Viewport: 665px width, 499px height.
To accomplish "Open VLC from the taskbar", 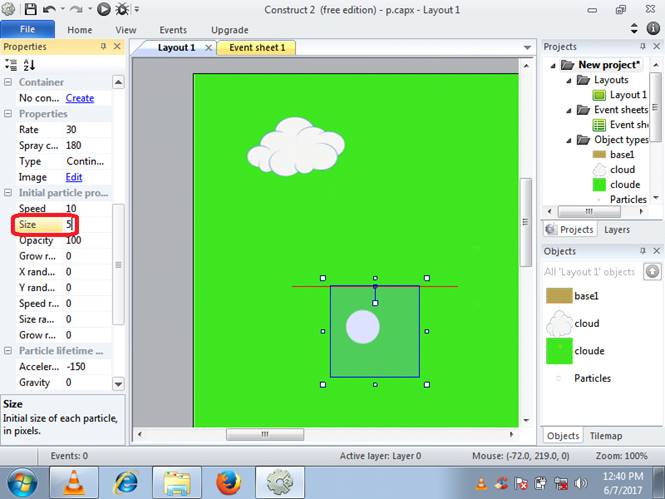I will click(74, 482).
